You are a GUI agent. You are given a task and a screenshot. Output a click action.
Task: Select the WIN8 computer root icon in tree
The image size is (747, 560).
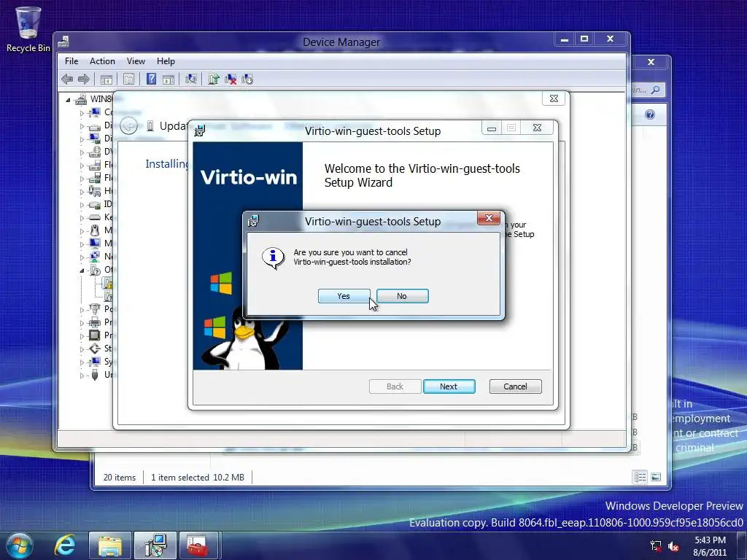[x=82, y=99]
